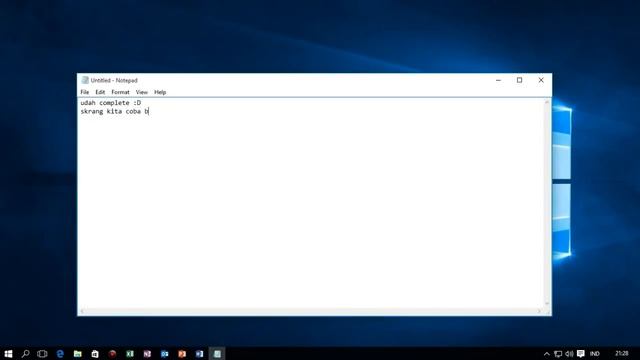This screenshot has width=640, height=360.
Task: Open the Help menu
Action: point(160,92)
